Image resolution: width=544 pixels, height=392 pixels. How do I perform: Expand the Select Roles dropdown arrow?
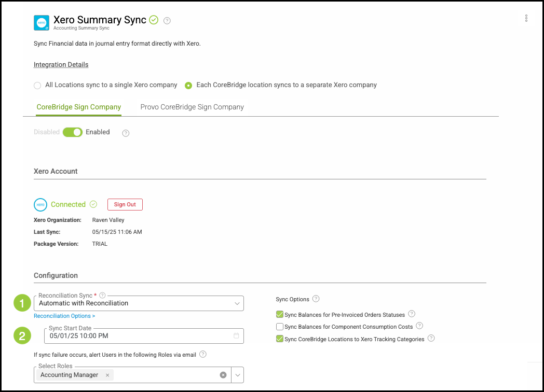(238, 375)
